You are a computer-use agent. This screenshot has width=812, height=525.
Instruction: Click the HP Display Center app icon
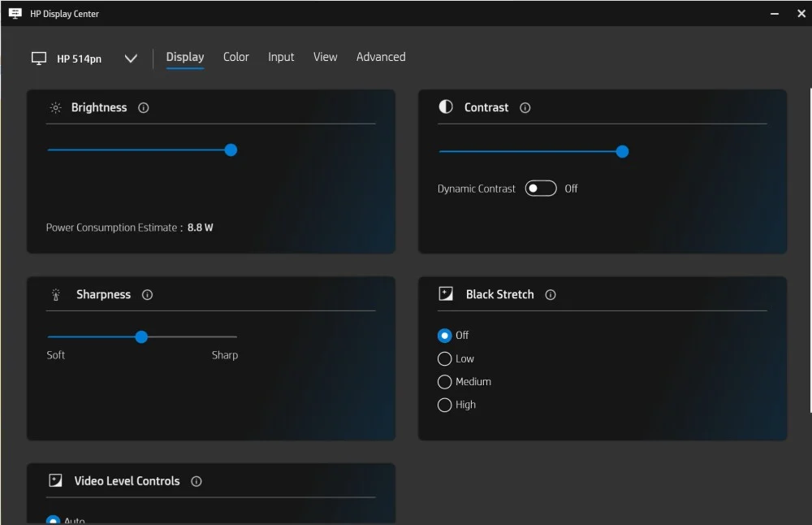[15, 14]
